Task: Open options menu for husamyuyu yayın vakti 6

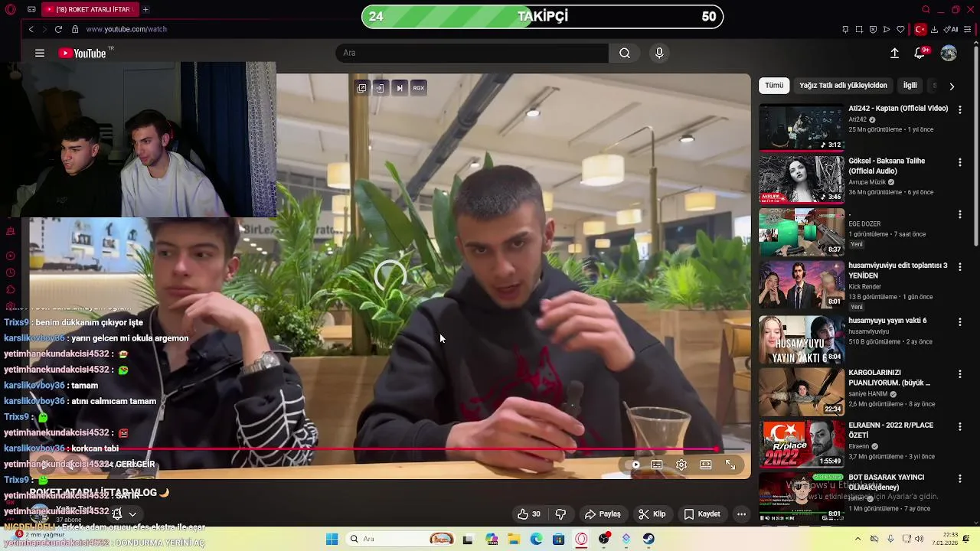Action: pos(959,321)
